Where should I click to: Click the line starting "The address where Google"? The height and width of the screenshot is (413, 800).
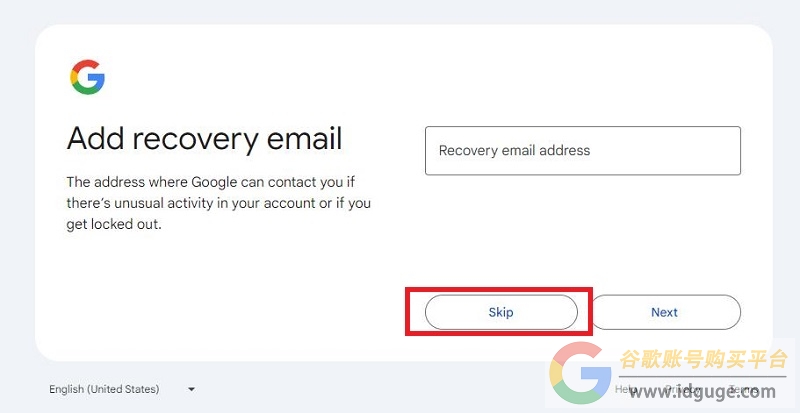211,182
